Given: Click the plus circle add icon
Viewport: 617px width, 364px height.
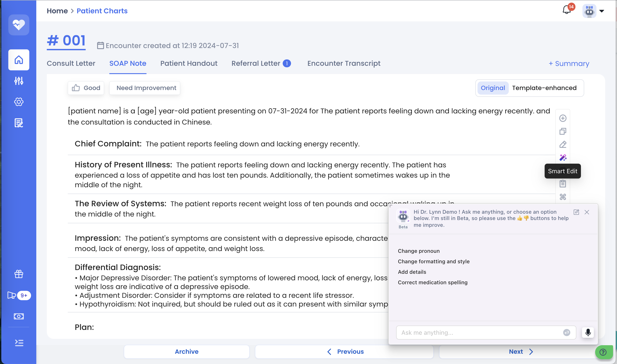Looking at the screenshot, I should tap(563, 118).
